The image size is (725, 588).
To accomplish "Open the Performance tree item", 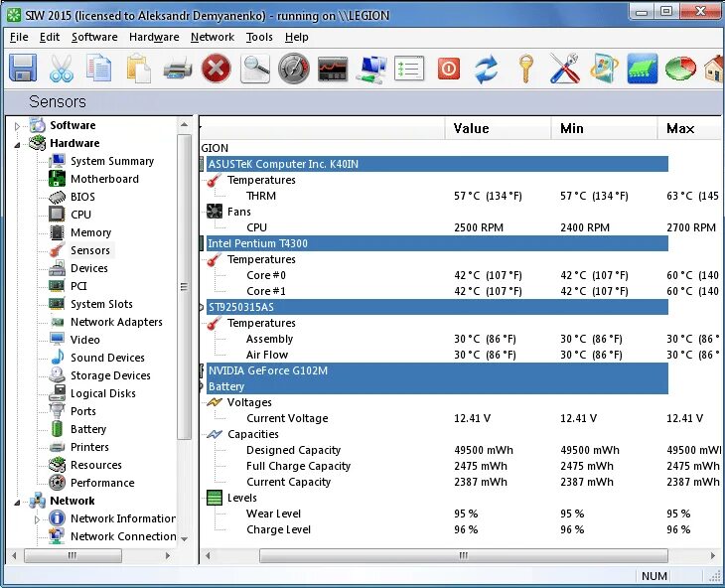I will (102, 483).
